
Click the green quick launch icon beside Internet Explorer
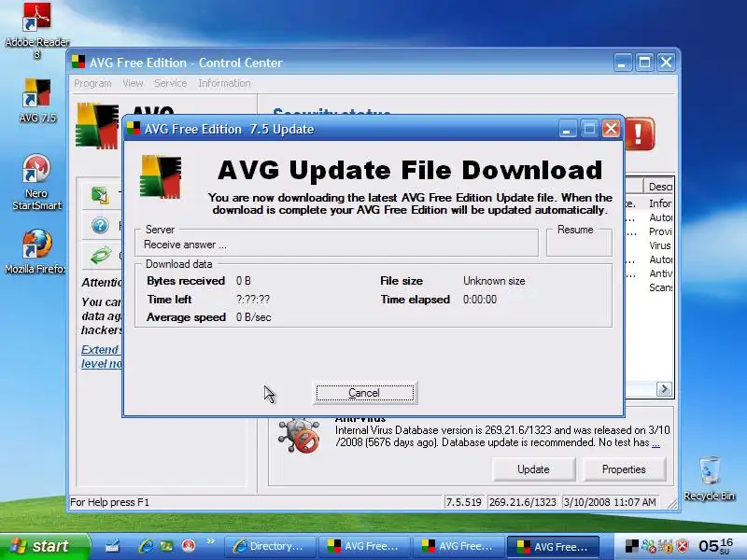pyautogui.click(x=166, y=546)
